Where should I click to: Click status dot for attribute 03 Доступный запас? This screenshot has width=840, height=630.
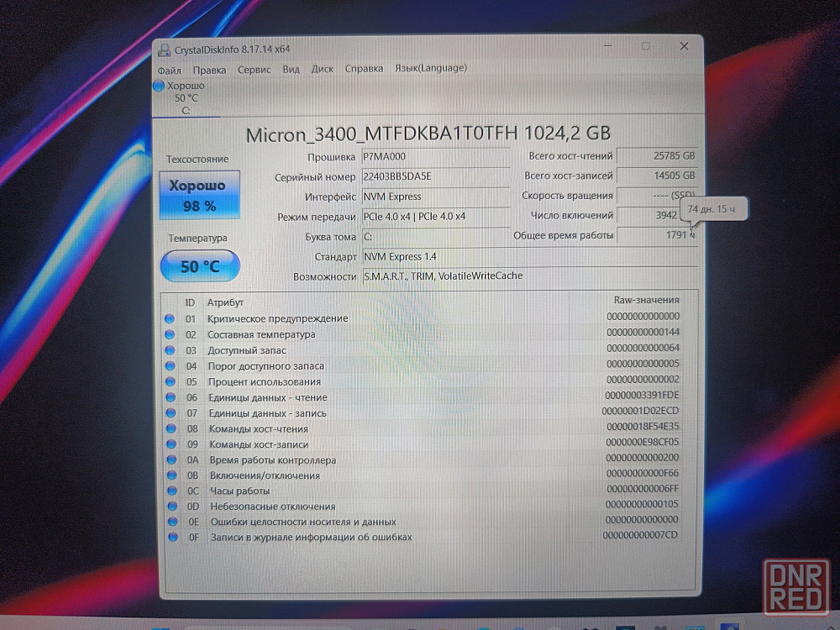pyautogui.click(x=171, y=350)
